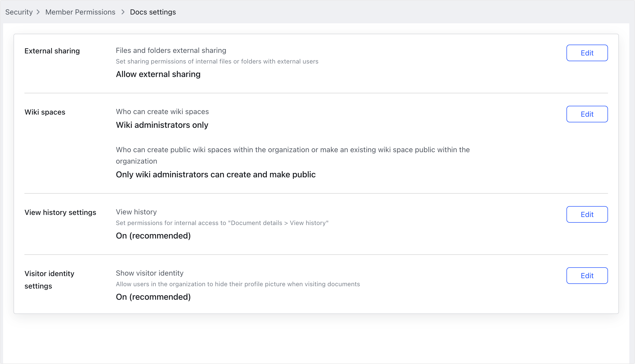
Task: Click "Show visitor identity" label
Action: [150, 273]
